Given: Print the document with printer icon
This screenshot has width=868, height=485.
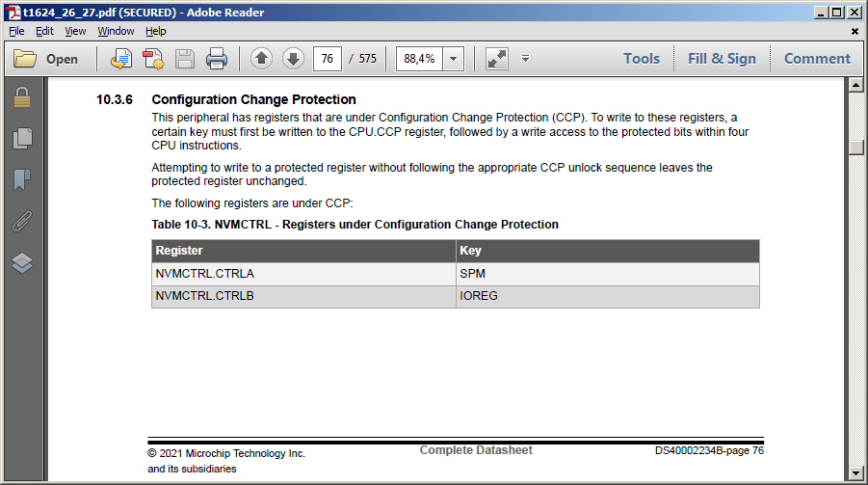Looking at the screenshot, I should (217, 59).
